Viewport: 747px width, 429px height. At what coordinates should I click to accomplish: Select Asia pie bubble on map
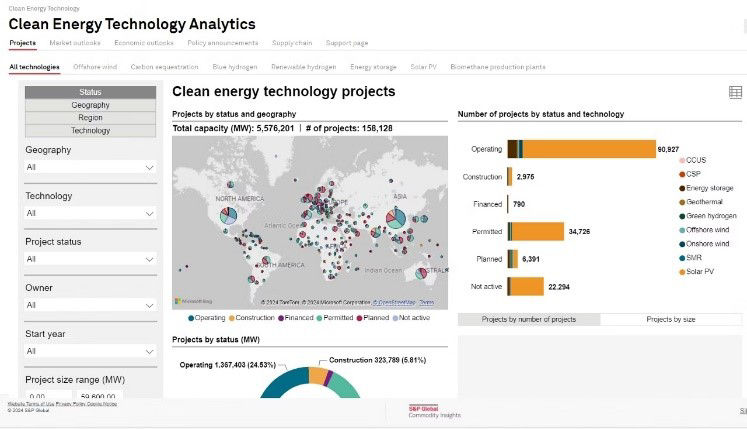tap(396, 218)
